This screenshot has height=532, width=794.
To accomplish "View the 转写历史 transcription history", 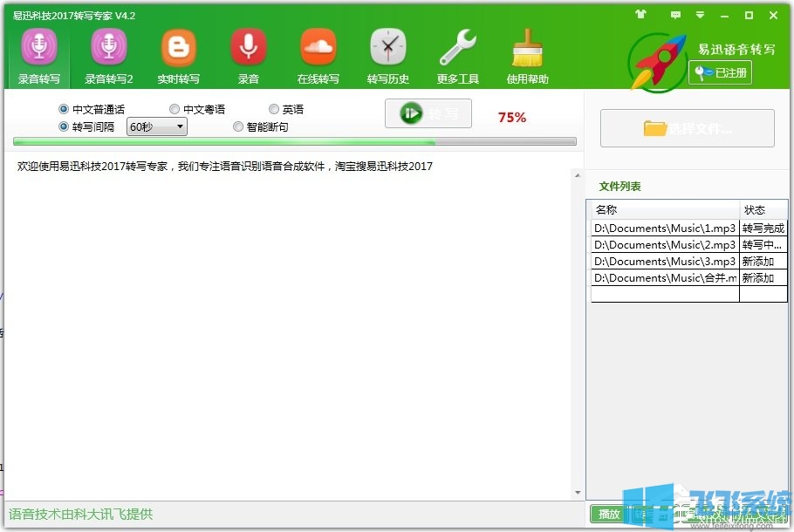I will coord(387,54).
